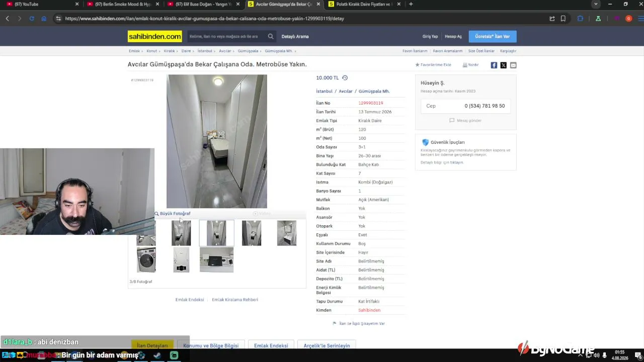Bookmark this page with the bookmark icon
Viewport: 644px width, 362px height.
pyautogui.click(x=563, y=19)
